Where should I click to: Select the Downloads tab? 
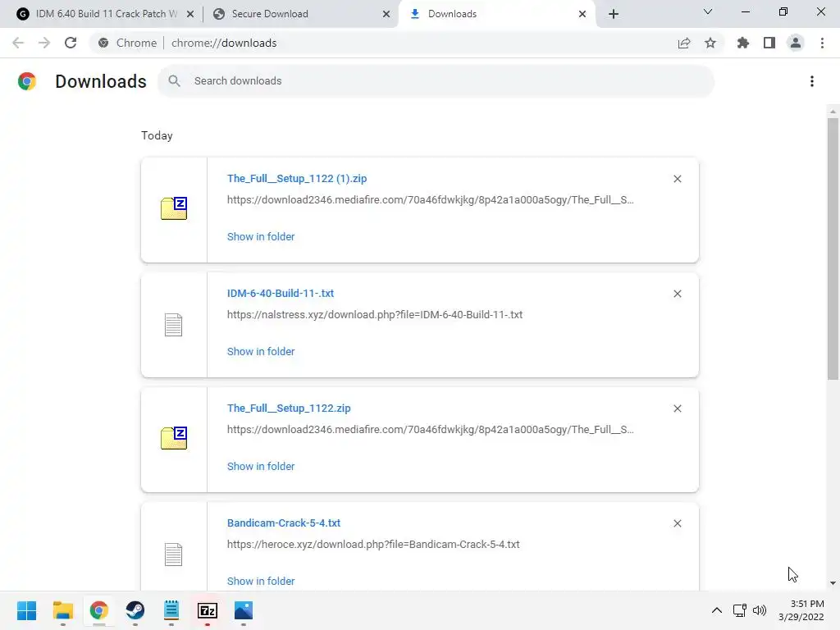(x=495, y=14)
